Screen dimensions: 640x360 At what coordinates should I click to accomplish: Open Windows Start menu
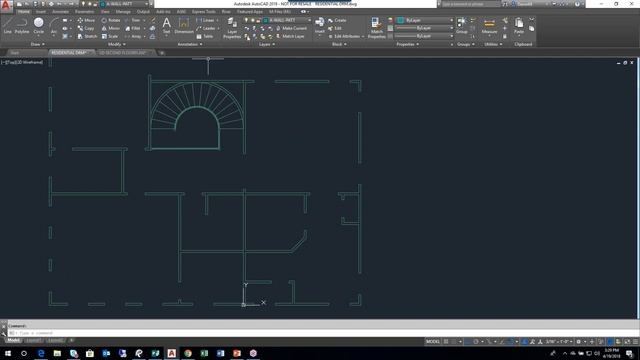8,353
